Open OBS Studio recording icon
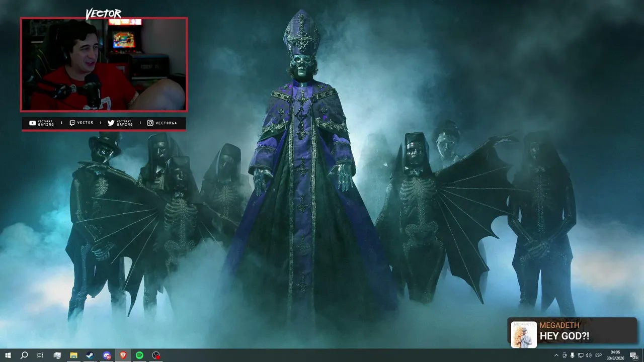The image size is (644, 362). click(x=156, y=355)
